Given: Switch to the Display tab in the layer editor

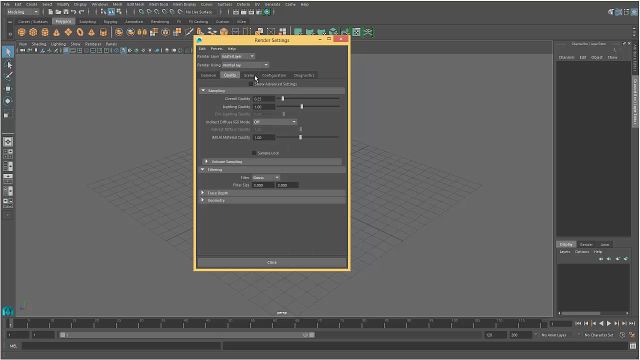Looking at the screenshot, I should click(x=566, y=244).
